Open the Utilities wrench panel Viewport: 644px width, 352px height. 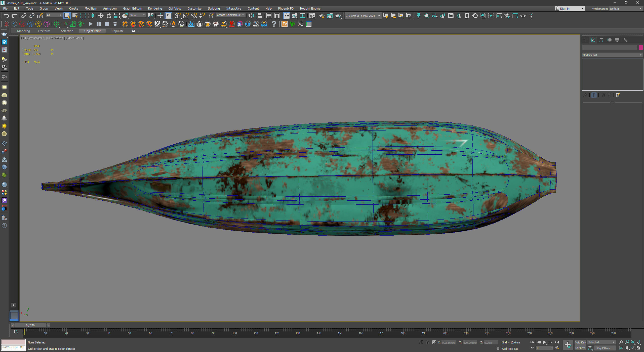625,40
